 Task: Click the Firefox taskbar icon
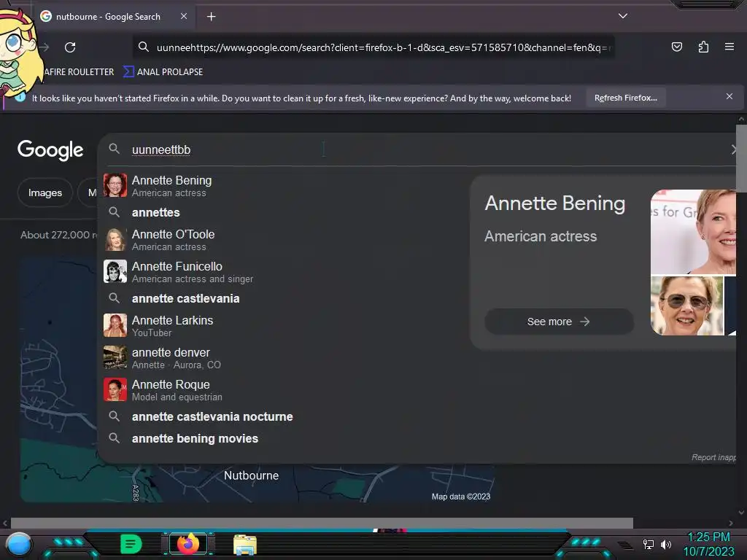[187, 544]
